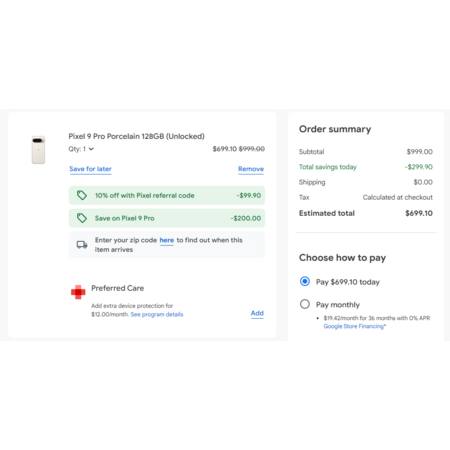Click the -$299.90 savings value
Image resolution: width=450 pixels, height=450 pixels.
pyautogui.click(x=419, y=167)
